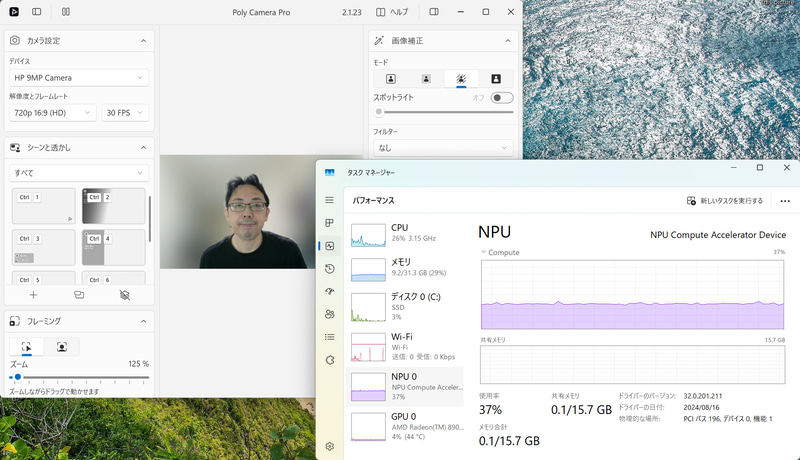Click the camera preview image
800x460 pixels.
click(238, 212)
